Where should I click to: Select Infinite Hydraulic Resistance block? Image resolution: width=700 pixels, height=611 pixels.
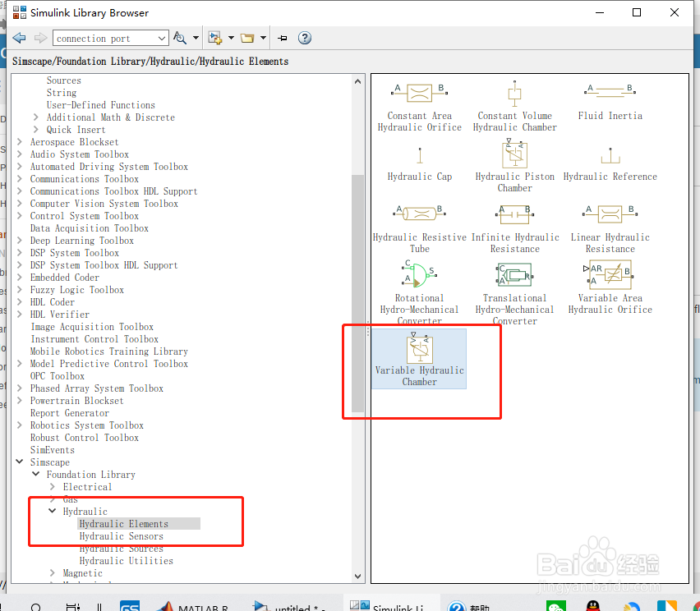pos(515,229)
